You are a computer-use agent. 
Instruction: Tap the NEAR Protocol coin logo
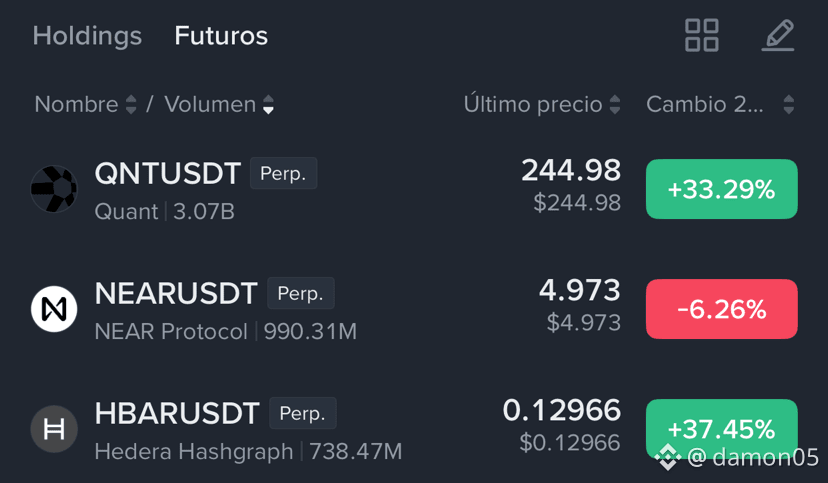point(54,309)
